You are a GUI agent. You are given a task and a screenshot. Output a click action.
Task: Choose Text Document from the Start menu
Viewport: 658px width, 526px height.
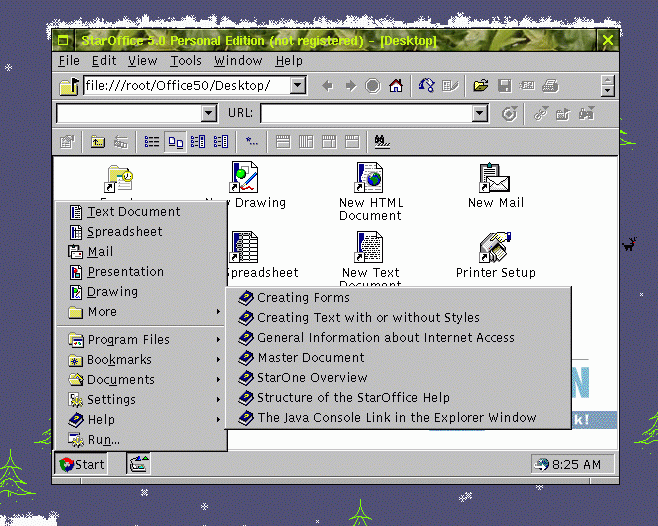pos(142,212)
